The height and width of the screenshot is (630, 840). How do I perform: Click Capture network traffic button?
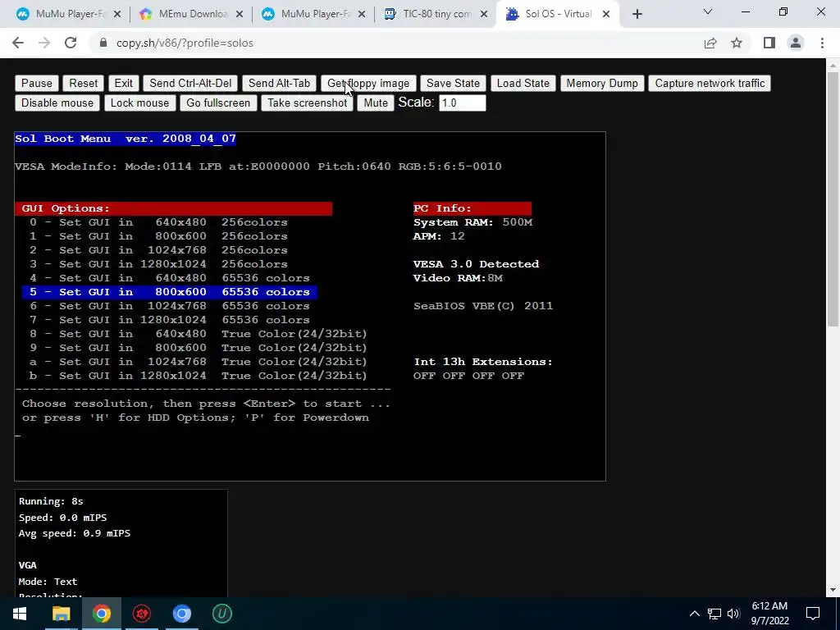click(x=710, y=83)
